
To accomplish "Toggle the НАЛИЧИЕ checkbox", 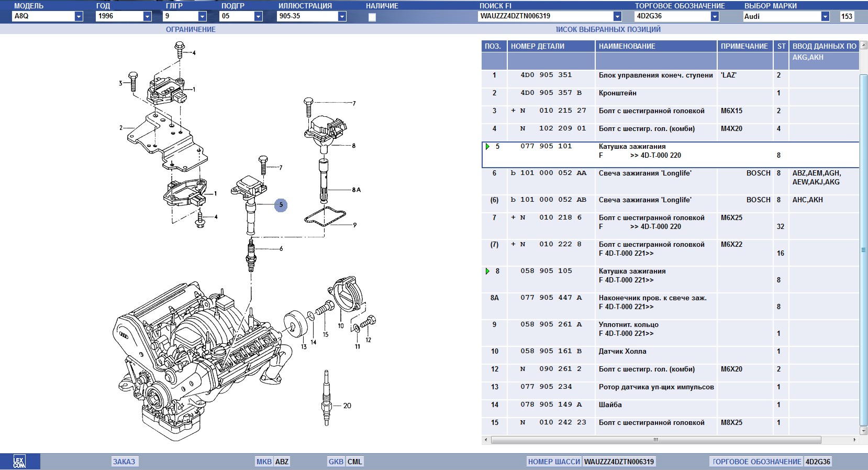I will 372,17.
